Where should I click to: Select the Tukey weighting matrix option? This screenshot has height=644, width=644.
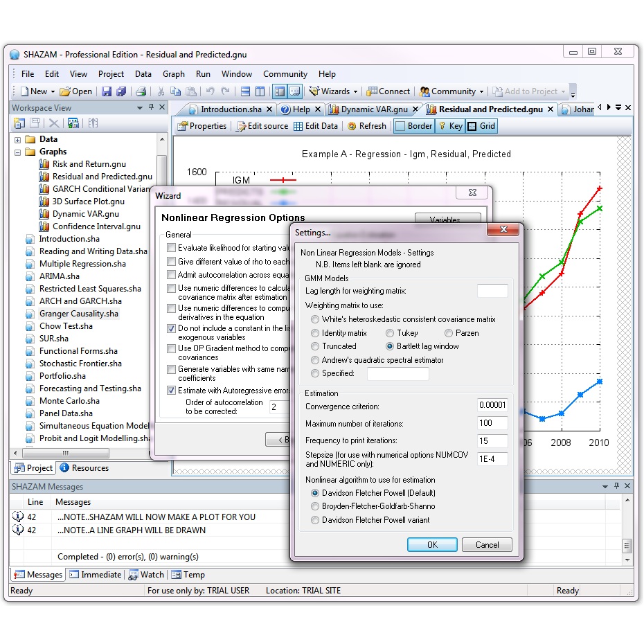pos(390,333)
